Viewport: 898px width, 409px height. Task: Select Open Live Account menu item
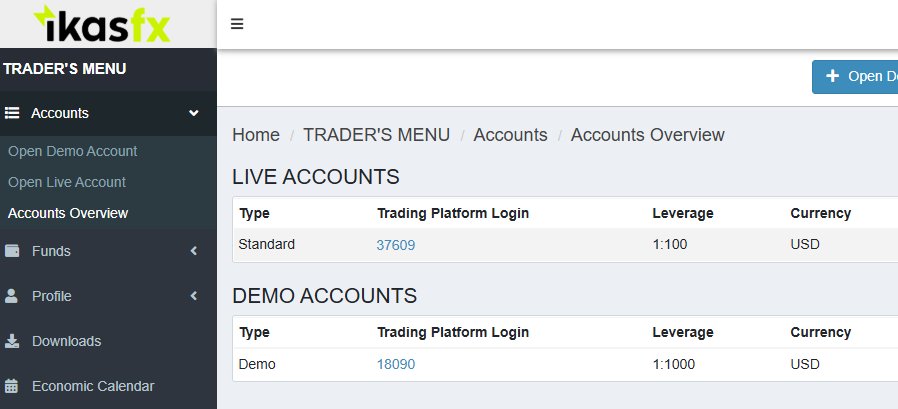pyautogui.click(x=67, y=182)
